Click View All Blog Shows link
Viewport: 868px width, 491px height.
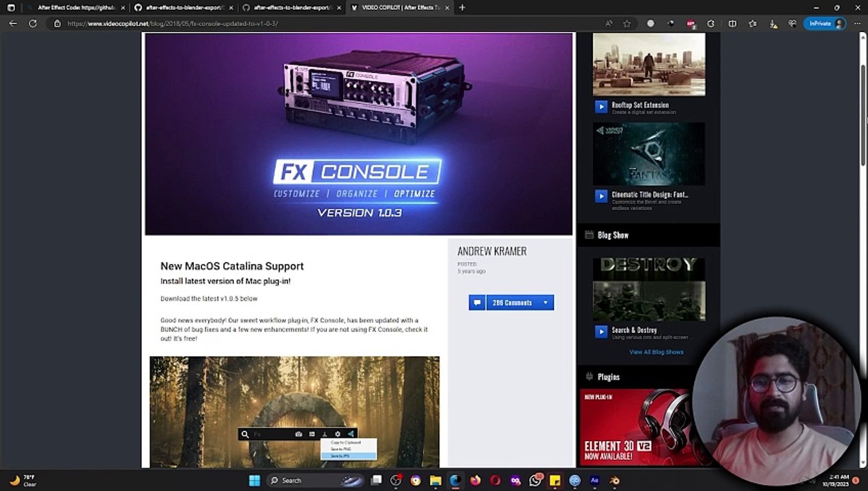656,352
